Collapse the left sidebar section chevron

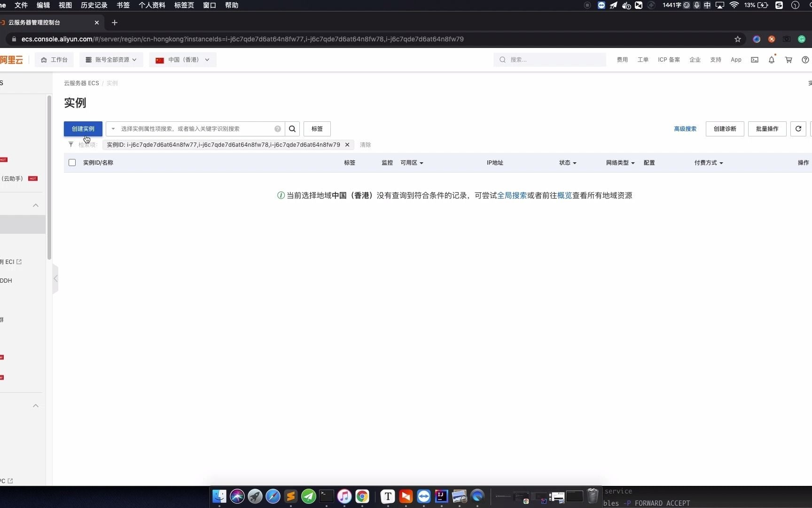[36, 205]
